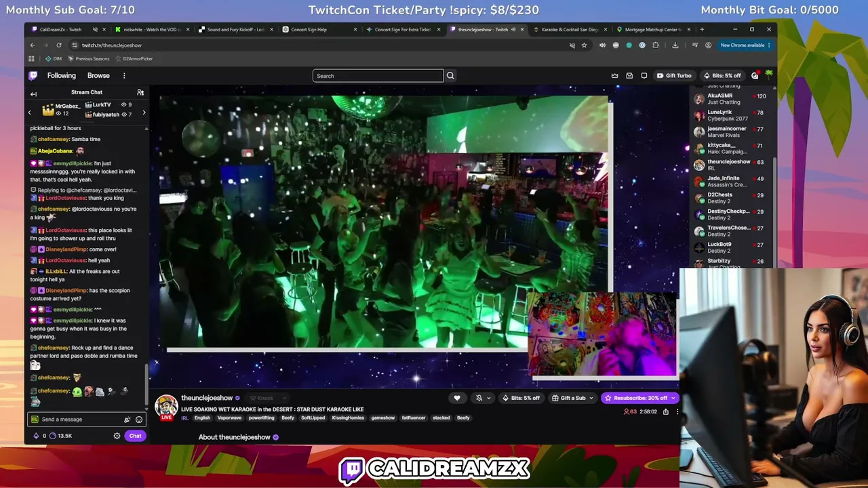
Task: Switch to the Sound and Fury Kickoff tab
Action: [x=236, y=30]
